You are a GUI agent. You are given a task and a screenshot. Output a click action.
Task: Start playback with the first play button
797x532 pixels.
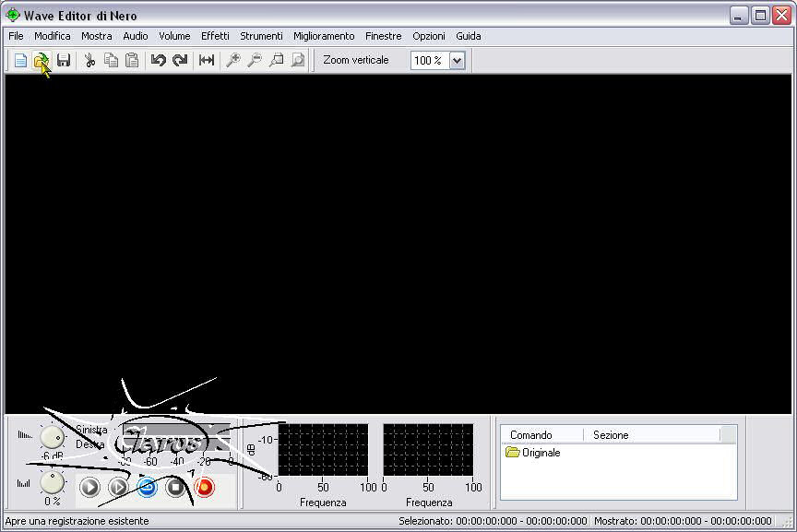(x=90, y=488)
